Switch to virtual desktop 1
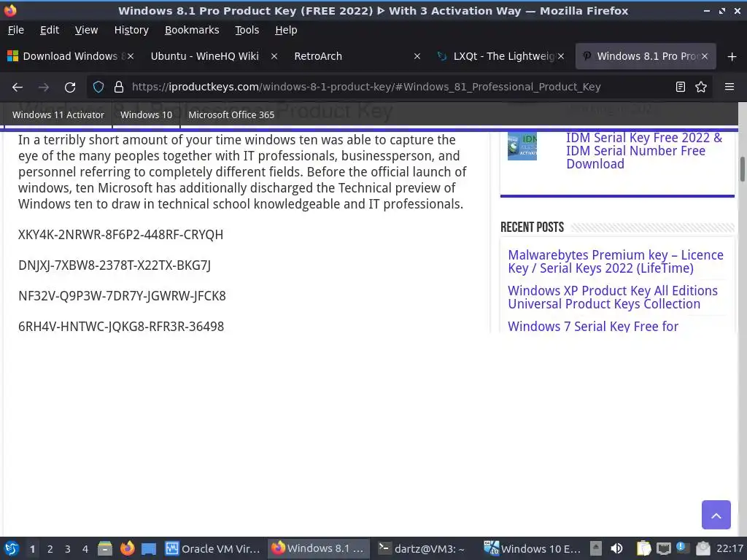This screenshot has width=747, height=560. [32, 549]
